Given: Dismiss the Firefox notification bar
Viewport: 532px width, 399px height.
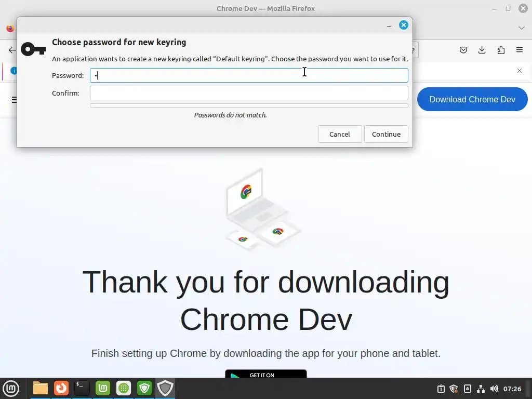Looking at the screenshot, I should coord(520,71).
